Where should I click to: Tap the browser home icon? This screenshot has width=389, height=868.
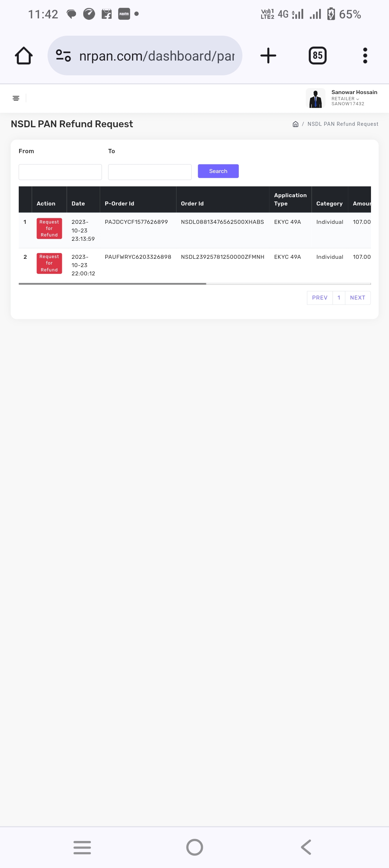point(24,56)
